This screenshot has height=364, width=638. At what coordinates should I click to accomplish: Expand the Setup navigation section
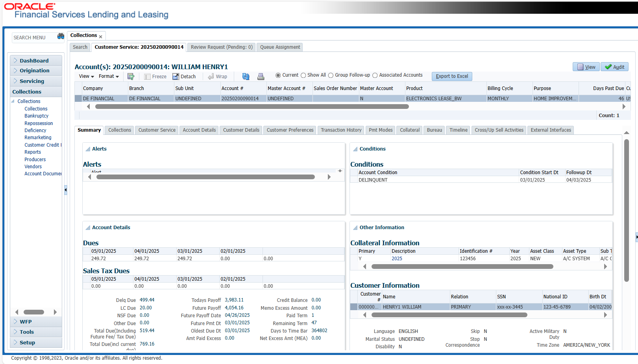coord(15,342)
